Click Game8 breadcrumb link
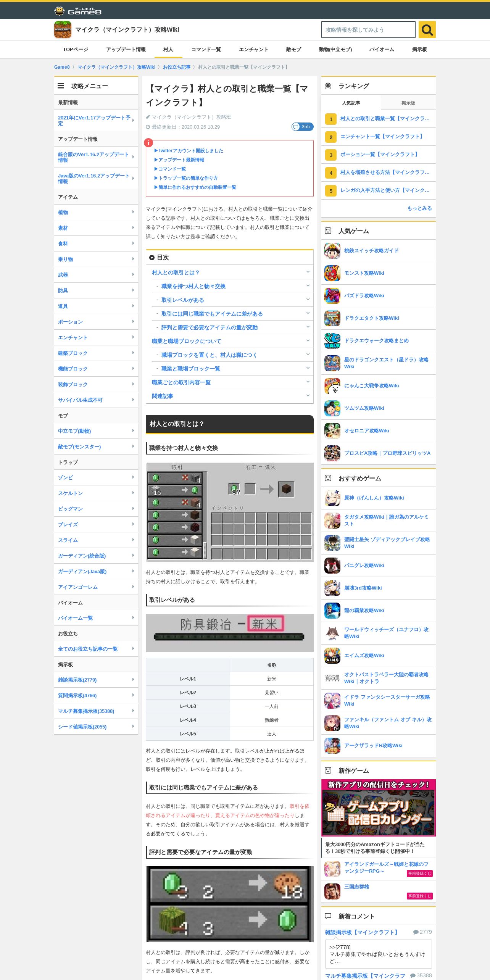490x980 pixels. coord(62,67)
